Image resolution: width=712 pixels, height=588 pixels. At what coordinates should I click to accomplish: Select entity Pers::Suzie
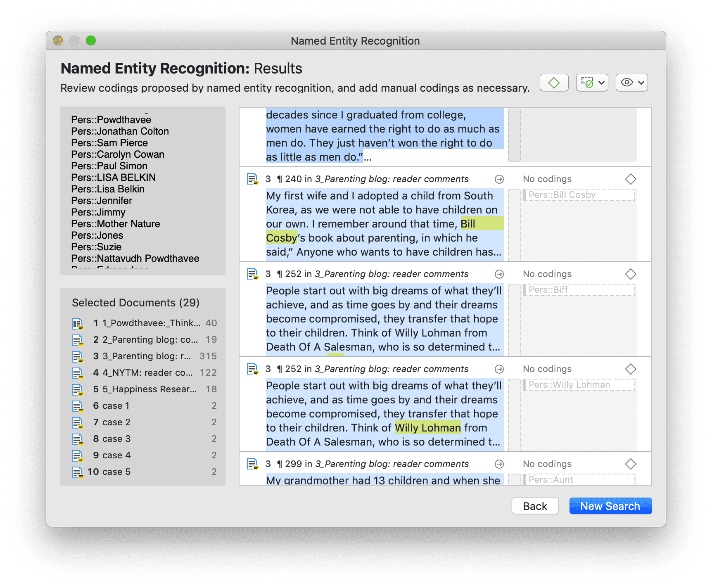click(96, 247)
